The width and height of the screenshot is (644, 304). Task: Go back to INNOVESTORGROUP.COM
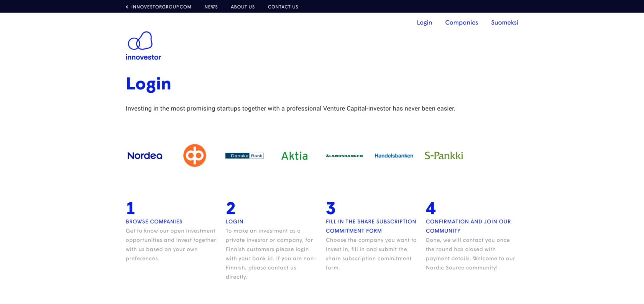coord(158,7)
